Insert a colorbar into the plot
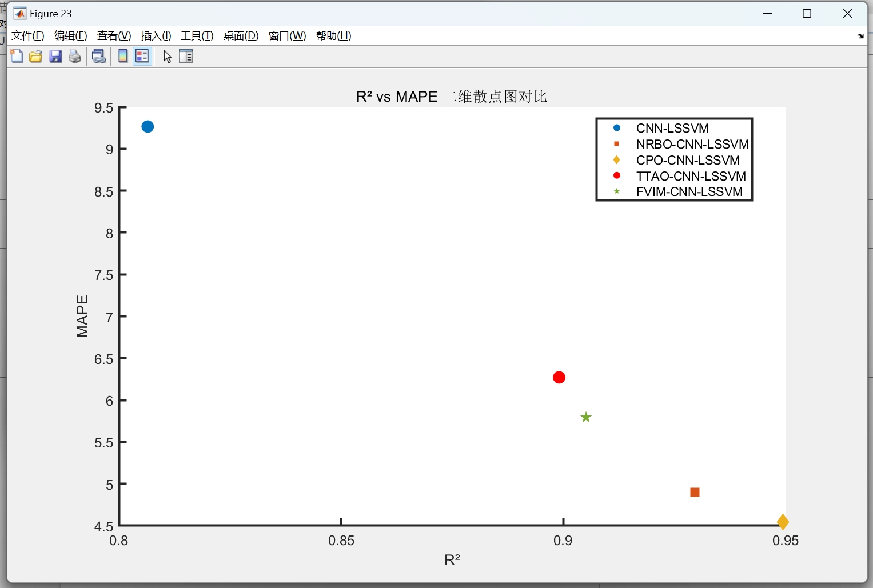The height and width of the screenshot is (588, 873). point(122,56)
